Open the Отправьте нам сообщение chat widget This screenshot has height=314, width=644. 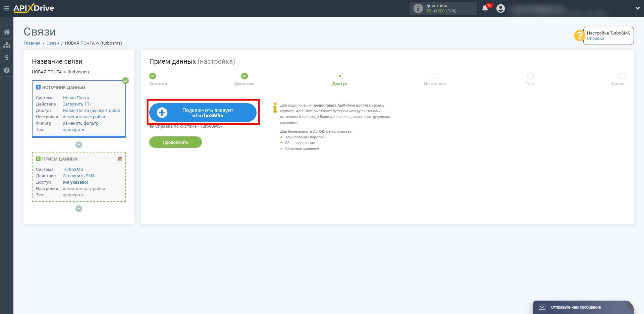(583, 307)
